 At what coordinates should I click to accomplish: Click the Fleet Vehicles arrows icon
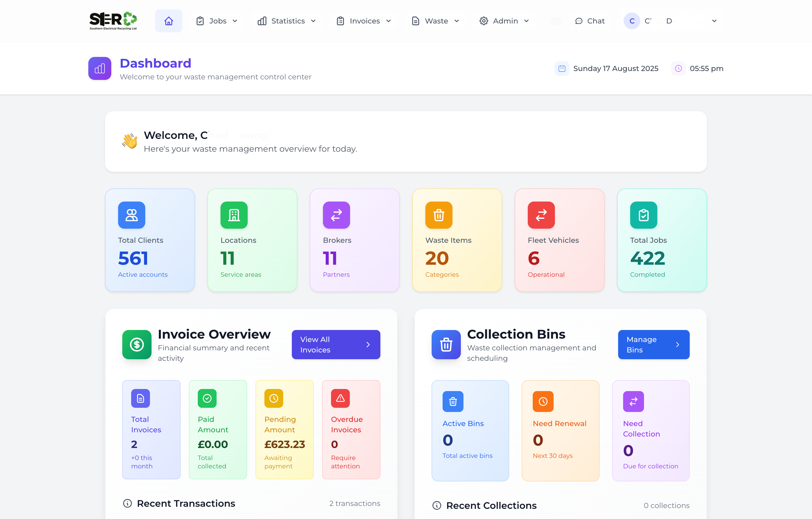pyautogui.click(x=541, y=215)
